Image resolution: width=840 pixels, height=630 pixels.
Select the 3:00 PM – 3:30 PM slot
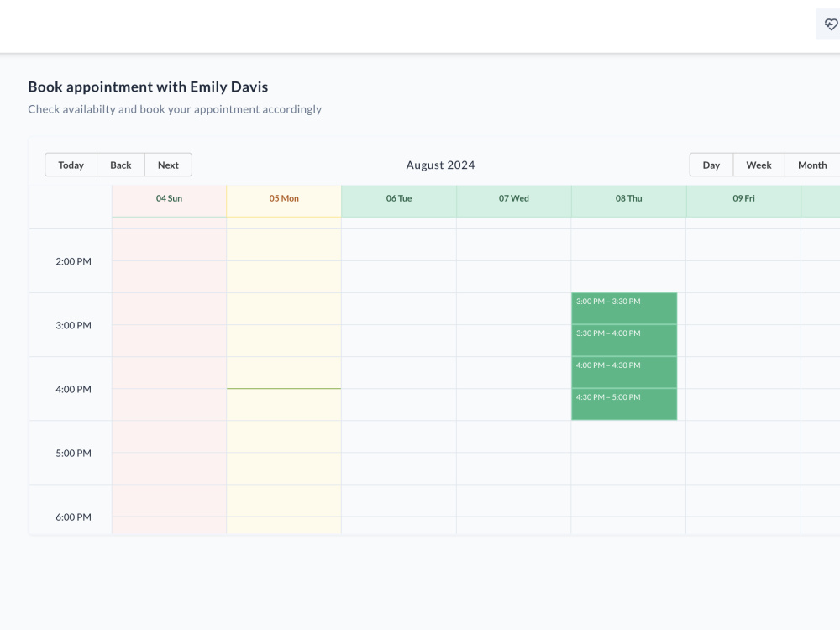tap(624, 308)
